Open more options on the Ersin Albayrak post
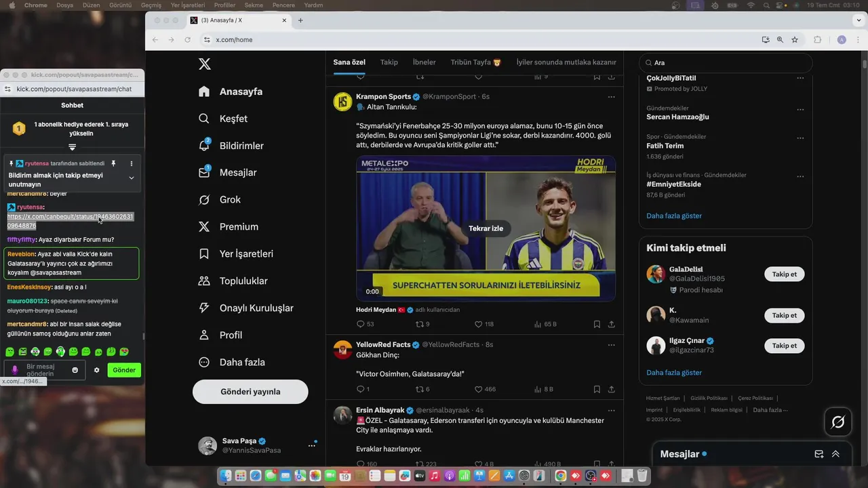868x488 pixels. 611,411
